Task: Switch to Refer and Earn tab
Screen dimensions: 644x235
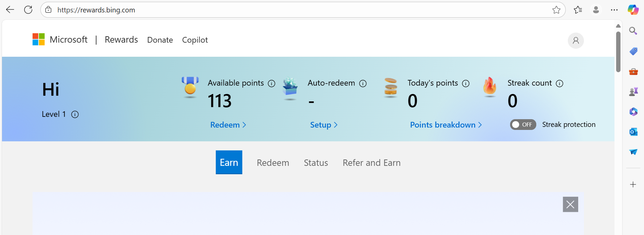Action: pos(371,163)
